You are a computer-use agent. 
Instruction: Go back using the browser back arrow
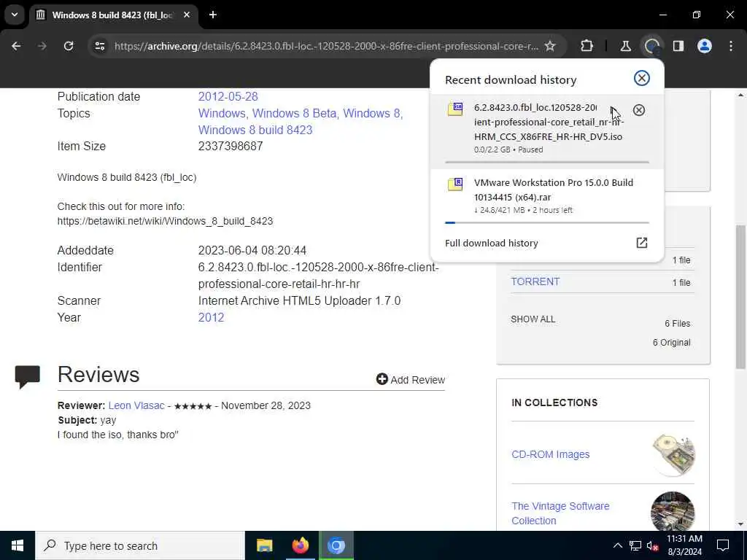coord(16,46)
